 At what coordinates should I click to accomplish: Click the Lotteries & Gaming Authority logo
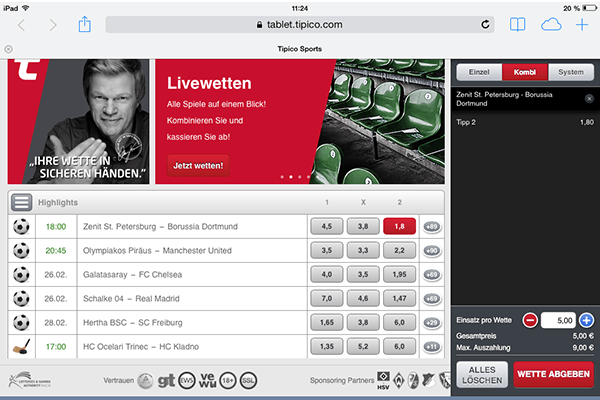(x=30, y=380)
